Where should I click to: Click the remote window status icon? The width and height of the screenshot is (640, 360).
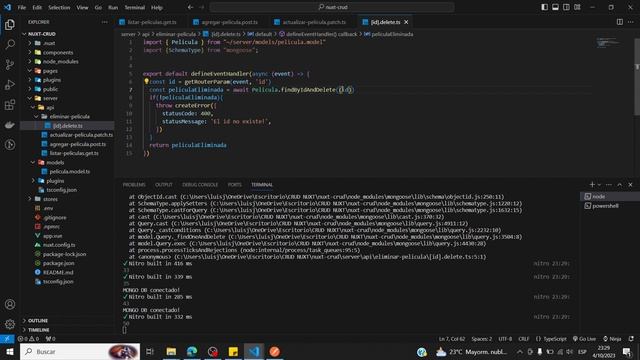(7, 339)
